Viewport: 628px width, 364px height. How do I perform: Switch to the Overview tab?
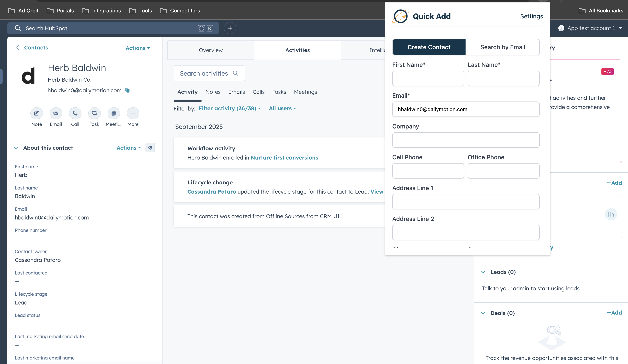[x=210, y=50]
